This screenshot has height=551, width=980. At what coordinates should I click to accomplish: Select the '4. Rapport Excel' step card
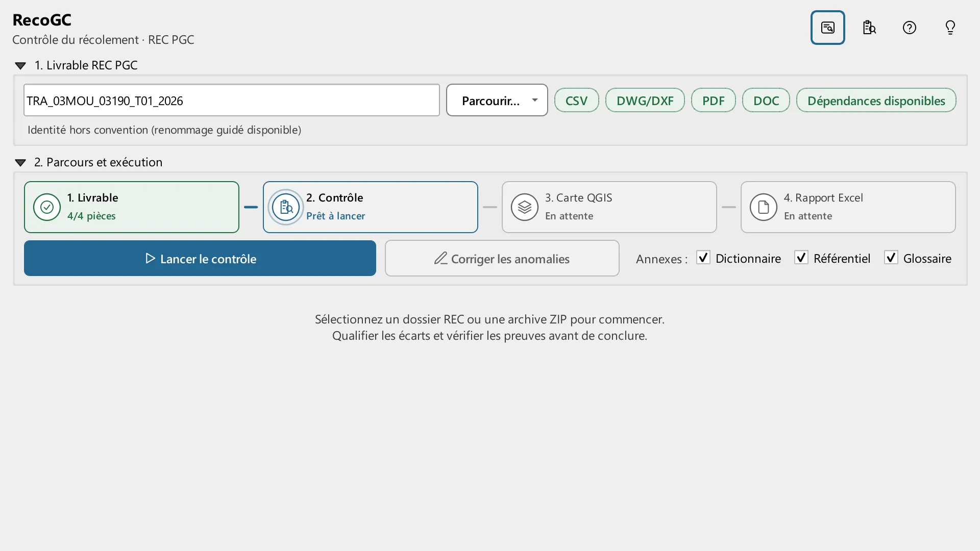[x=848, y=207]
